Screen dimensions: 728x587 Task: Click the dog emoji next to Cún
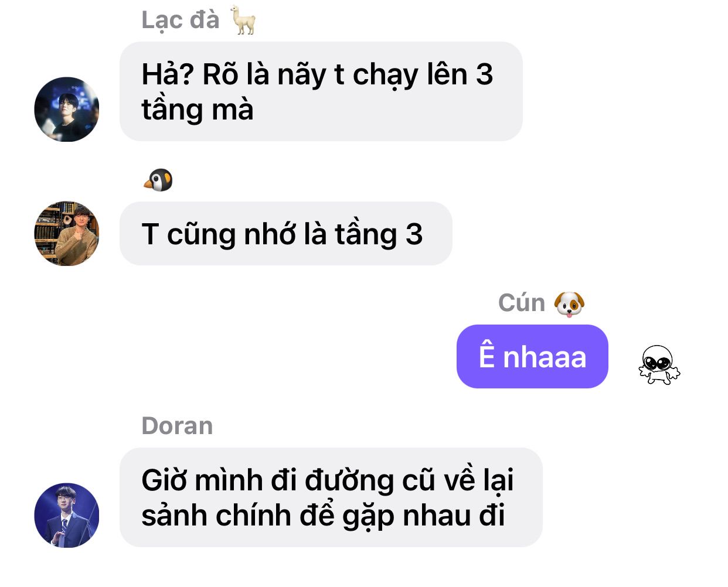(x=569, y=304)
